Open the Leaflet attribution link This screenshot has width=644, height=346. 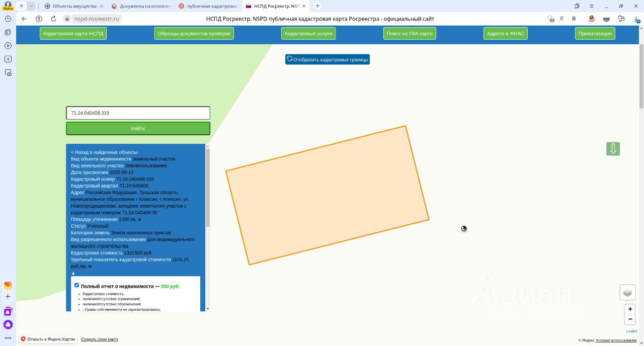pos(631,331)
